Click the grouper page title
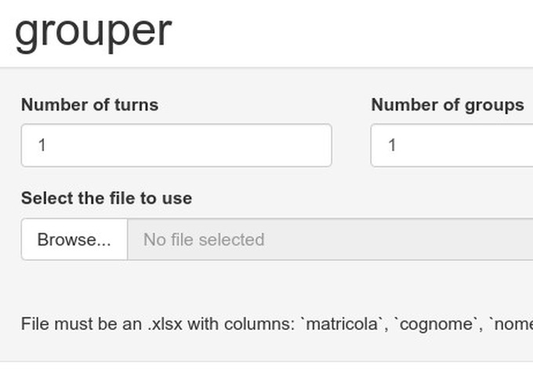 [93, 32]
